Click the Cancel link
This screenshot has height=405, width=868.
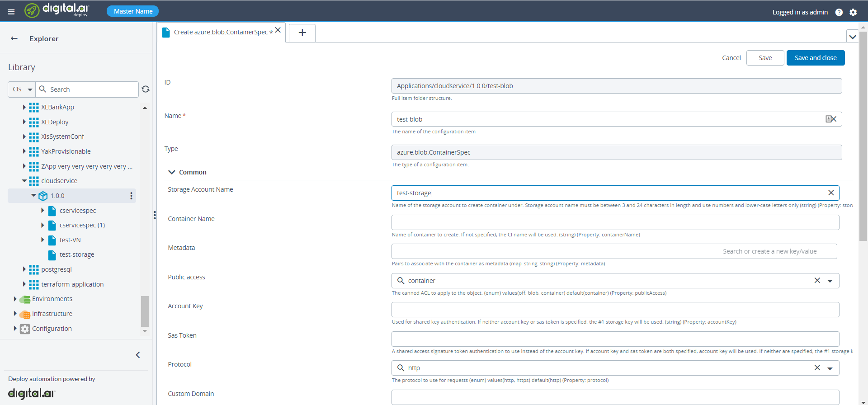(x=731, y=58)
